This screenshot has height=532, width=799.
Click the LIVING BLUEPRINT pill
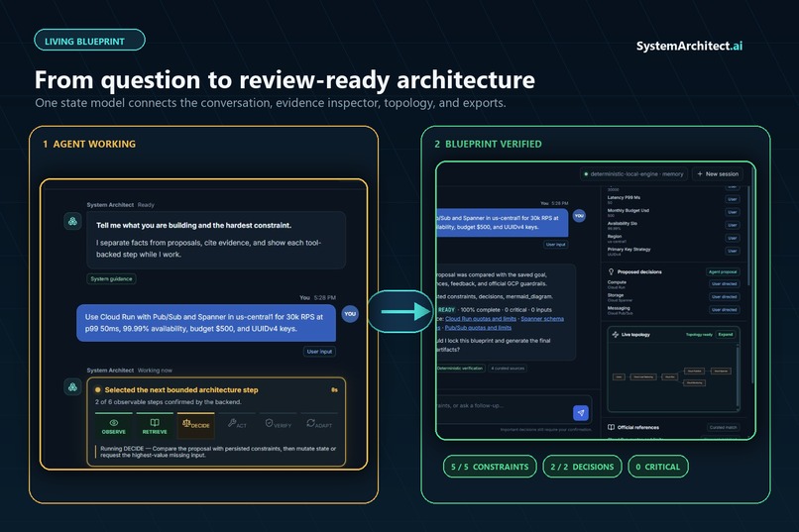pyautogui.click(x=89, y=41)
